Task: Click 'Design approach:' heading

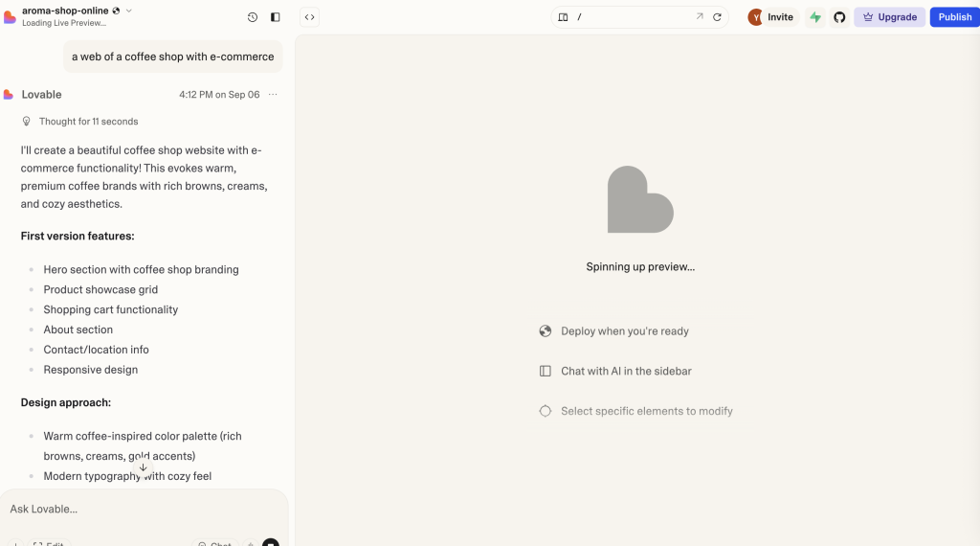Action: click(66, 402)
